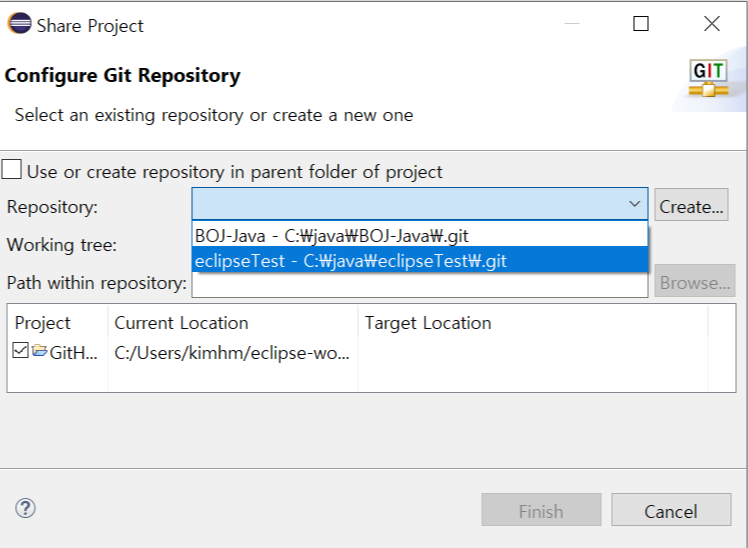Select the C:/Users/kimhm/eclipse-wo... location cell

(x=232, y=353)
